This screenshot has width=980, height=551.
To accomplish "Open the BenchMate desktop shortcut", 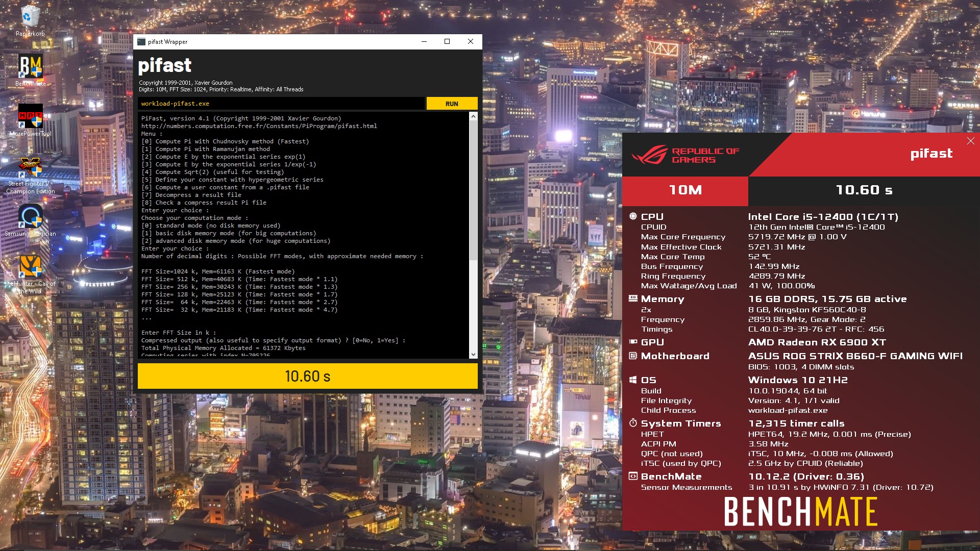I will click(x=30, y=70).
